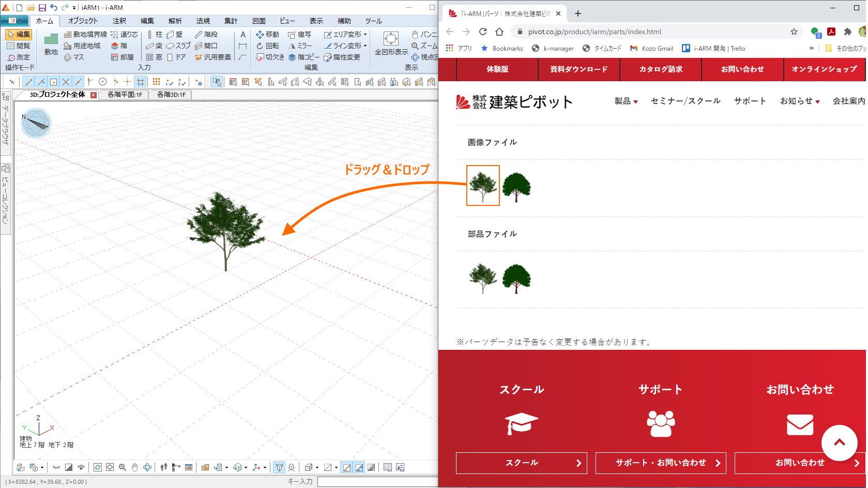This screenshot has width=868, height=488.
Task: Select the dark green tree image thumbnail
Action: [x=516, y=186]
